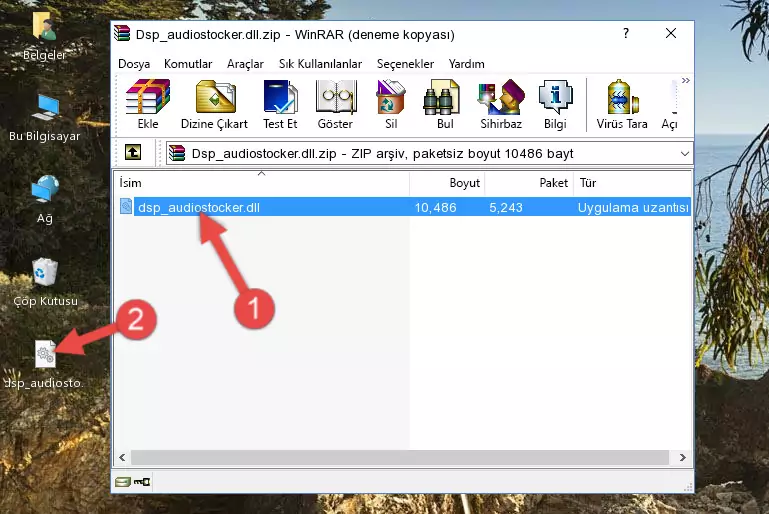Show archive Bilgi (Info)

pos(555,104)
